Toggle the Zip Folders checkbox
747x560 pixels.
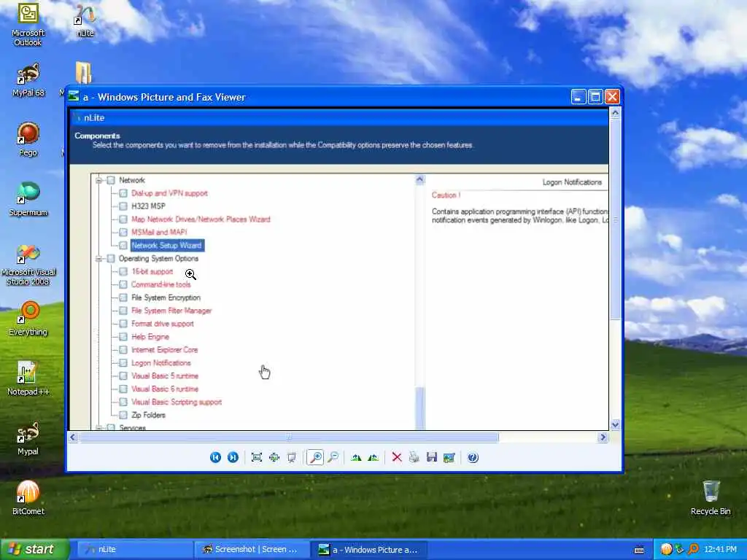pyautogui.click(x=123, y=415)
